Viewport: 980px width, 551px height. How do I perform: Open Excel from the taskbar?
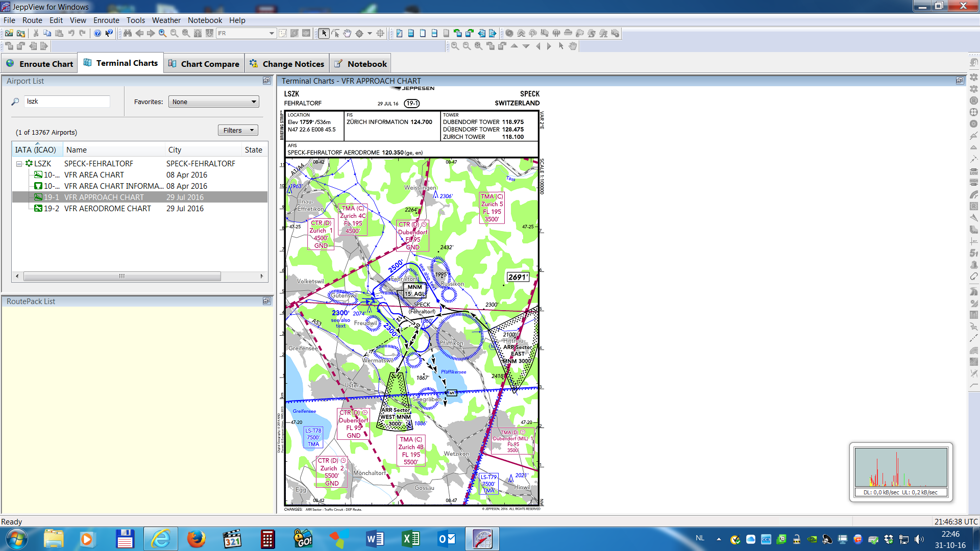(x=411, y=539)
